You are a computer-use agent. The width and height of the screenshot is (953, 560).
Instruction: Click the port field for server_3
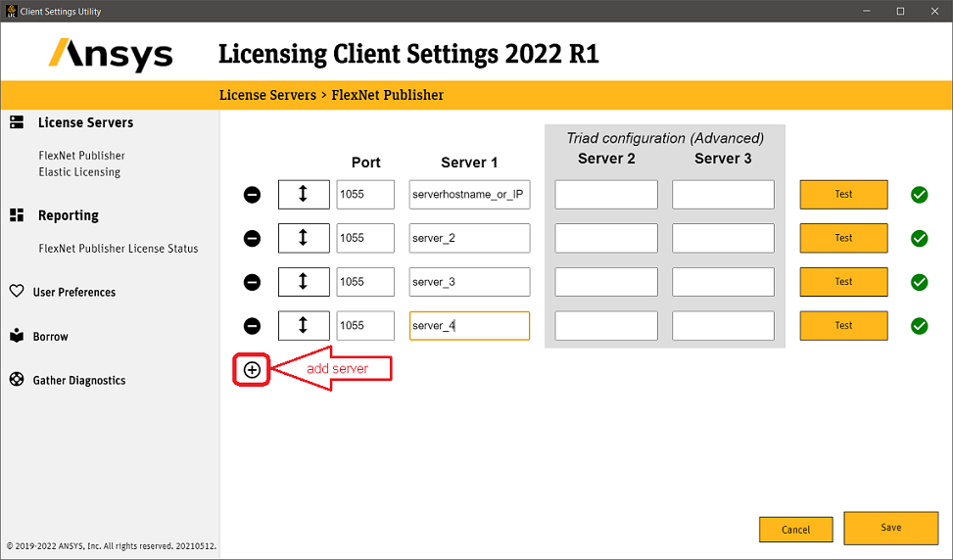[x=365, y=282]
